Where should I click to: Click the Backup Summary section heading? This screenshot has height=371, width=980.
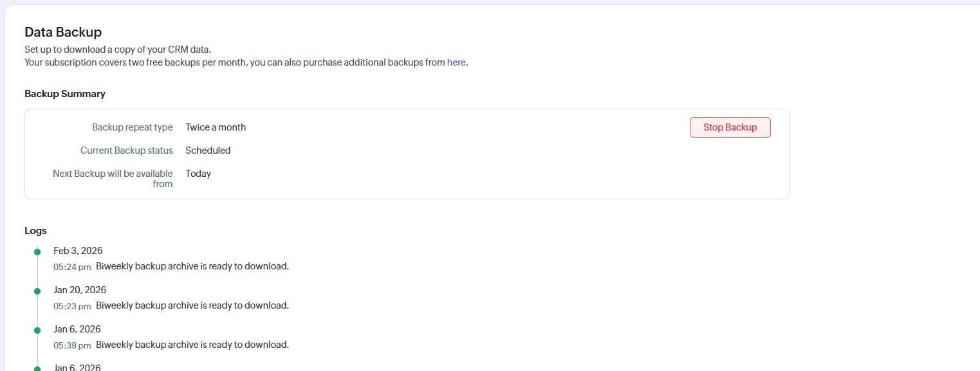[x=65, y=94]
